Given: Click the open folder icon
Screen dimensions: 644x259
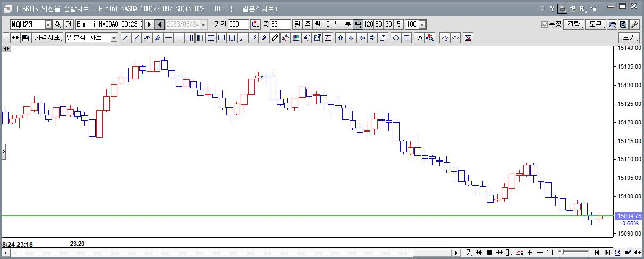Looking at the screenshot, I should [612, 24].
